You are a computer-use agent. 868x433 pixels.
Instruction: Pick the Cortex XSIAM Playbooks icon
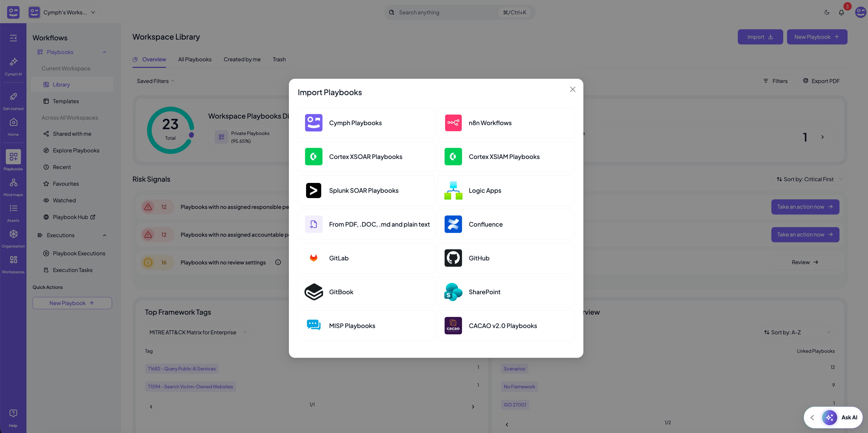453,157
